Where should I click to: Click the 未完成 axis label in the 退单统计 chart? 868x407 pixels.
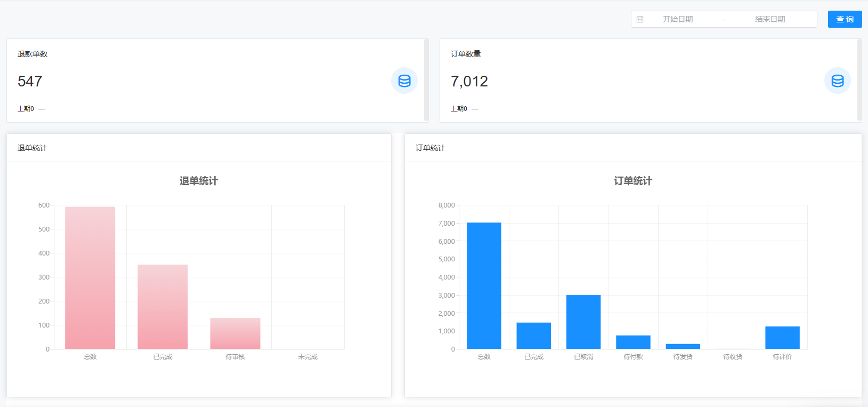[x=307, y=357]
